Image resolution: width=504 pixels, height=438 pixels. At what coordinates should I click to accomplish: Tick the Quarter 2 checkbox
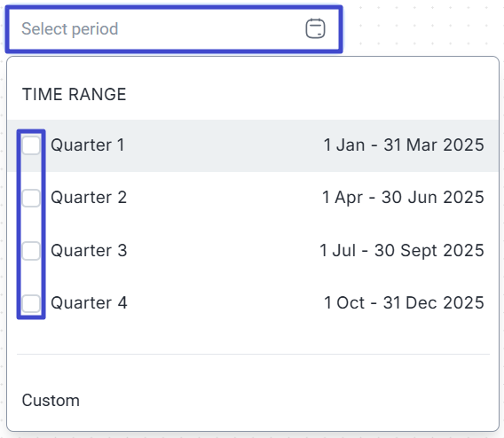point(31,198)
